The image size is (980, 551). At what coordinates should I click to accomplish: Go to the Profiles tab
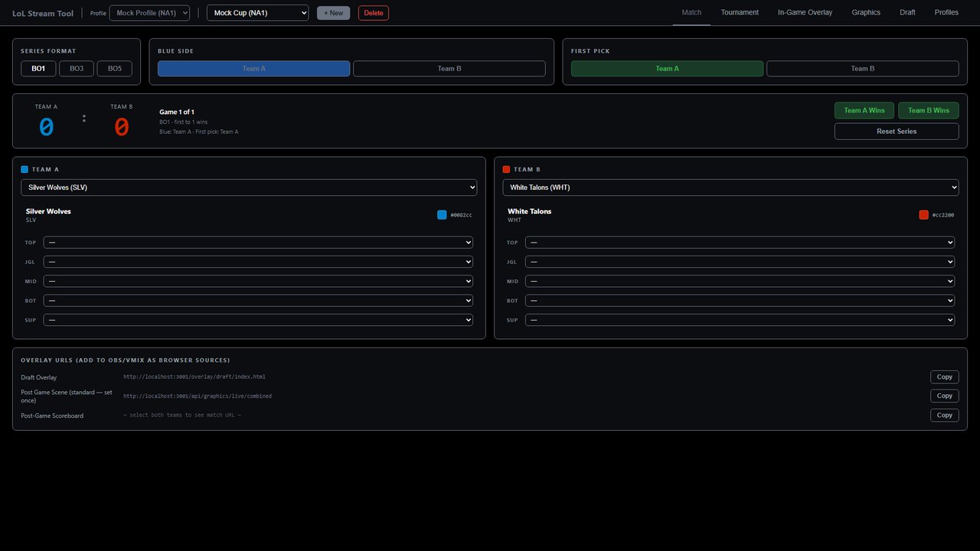coord(946,13)
